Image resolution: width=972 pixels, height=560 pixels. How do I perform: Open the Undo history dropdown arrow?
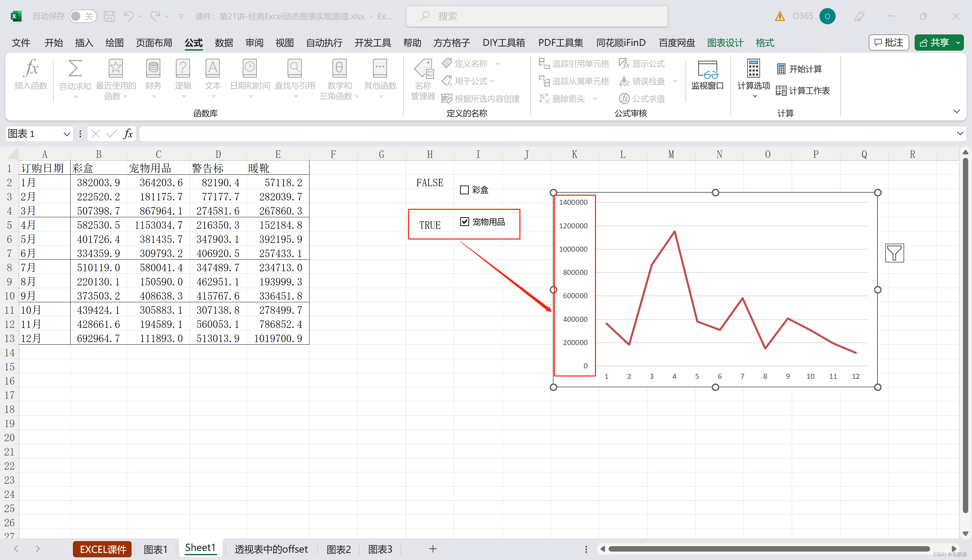point(140,16)
